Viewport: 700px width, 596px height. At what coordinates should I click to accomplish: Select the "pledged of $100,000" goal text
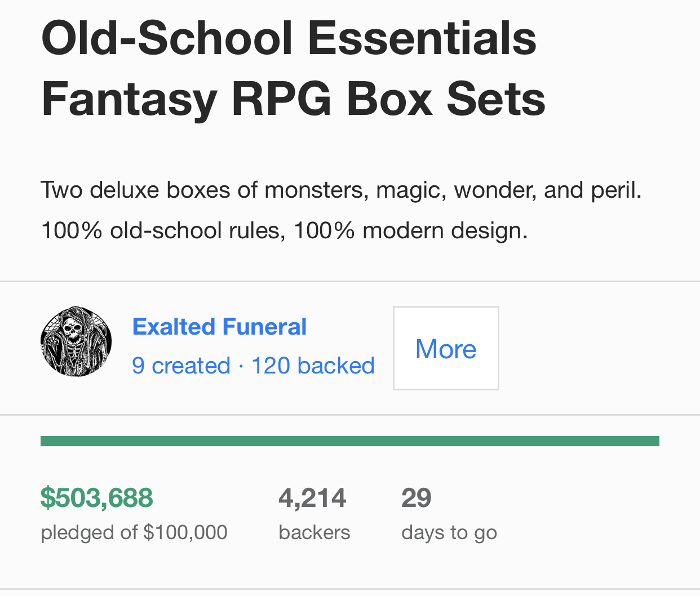pos(134,532)
